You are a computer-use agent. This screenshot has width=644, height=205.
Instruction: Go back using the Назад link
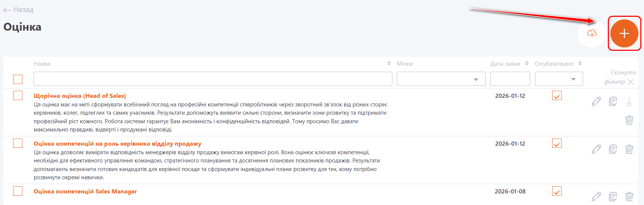(19, 10)
